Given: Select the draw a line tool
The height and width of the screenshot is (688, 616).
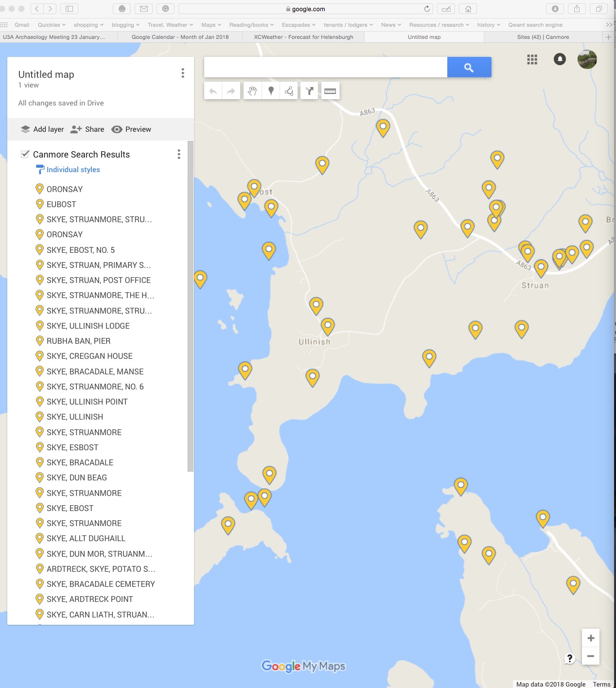Looking at the screenshot, I should click(289, 91).
